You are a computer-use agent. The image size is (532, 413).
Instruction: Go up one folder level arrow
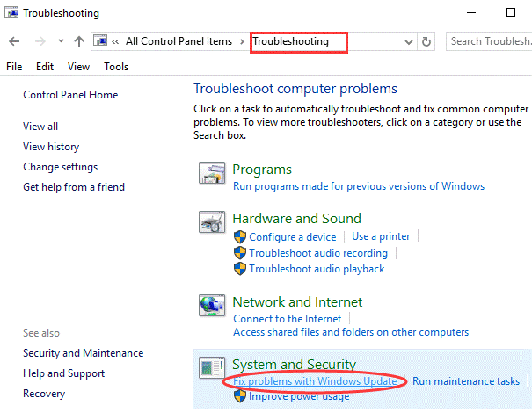[79, 41]
